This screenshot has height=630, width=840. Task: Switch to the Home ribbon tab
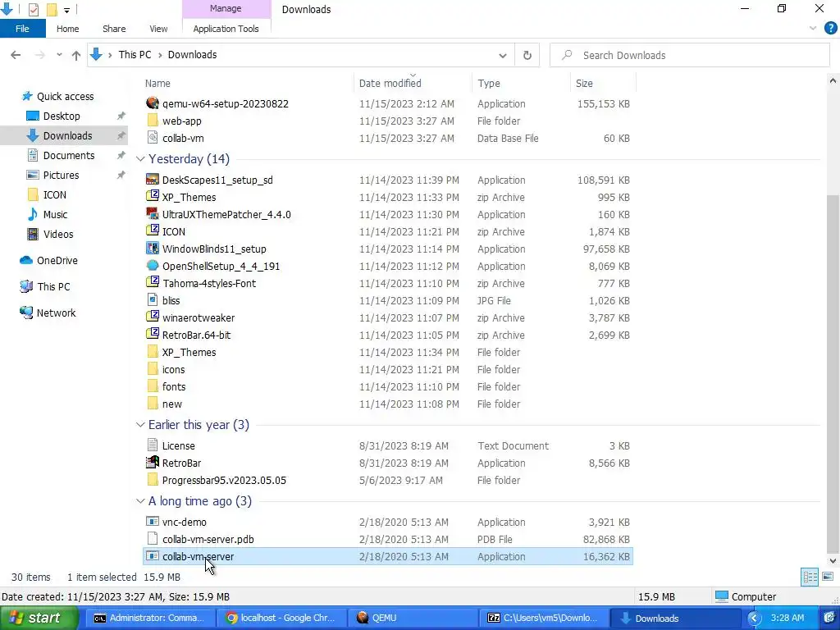tap(67, 29)
